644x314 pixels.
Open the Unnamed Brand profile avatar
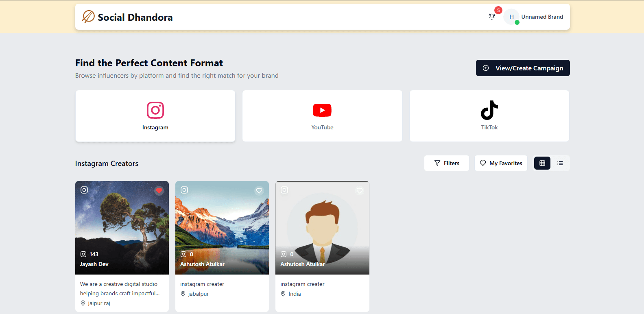511,17
